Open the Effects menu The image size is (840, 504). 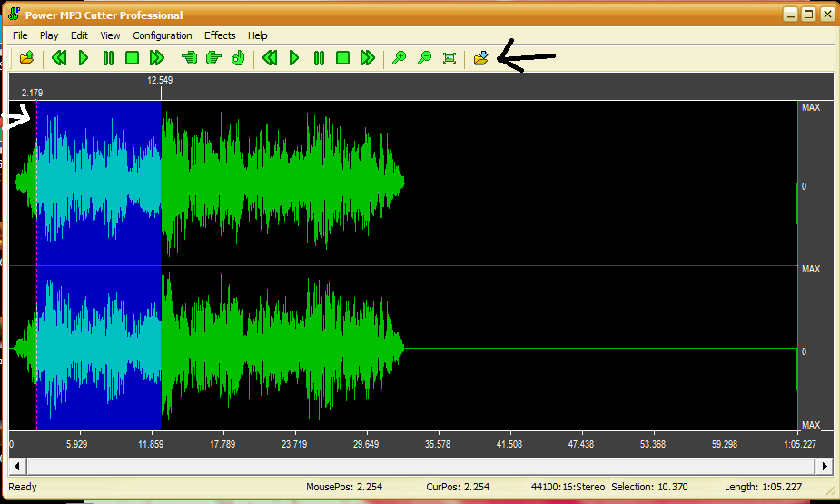click(x=220, y=35)
